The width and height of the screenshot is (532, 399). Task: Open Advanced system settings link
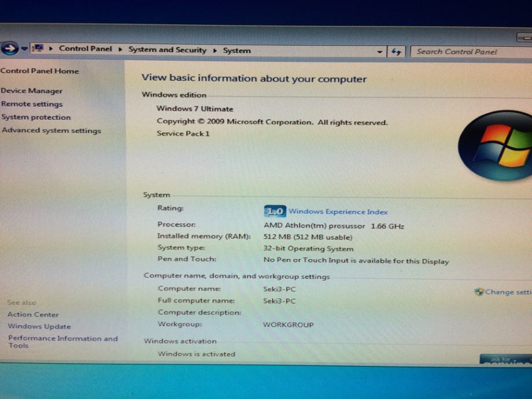pos(51,130)
